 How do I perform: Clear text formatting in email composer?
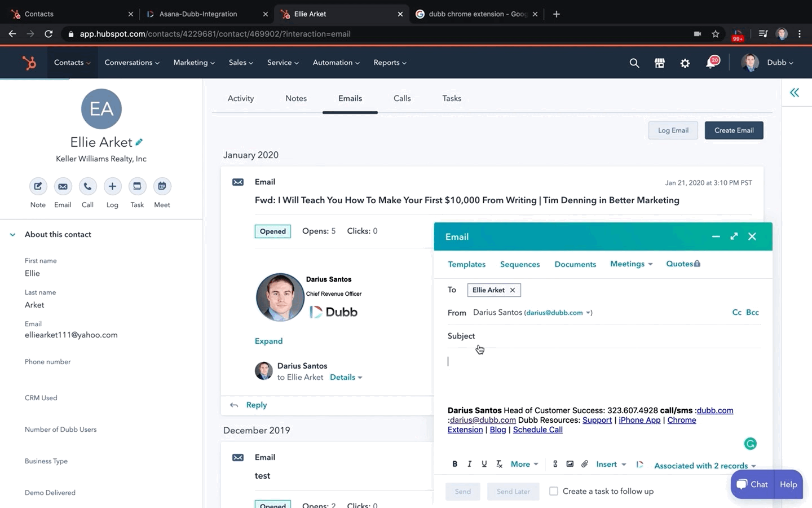[499, 464]
